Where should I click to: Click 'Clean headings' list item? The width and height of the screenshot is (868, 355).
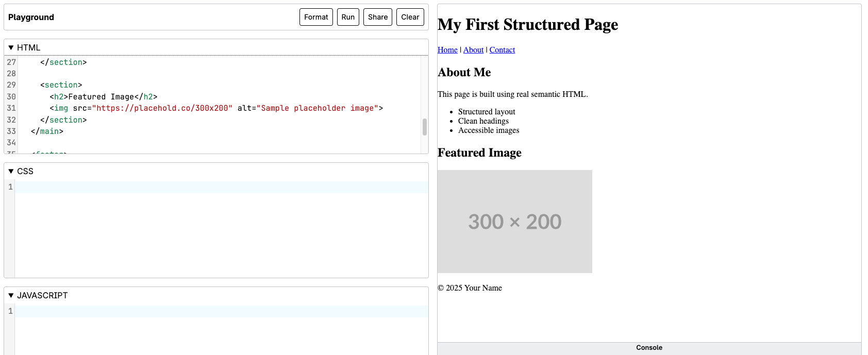483,121
